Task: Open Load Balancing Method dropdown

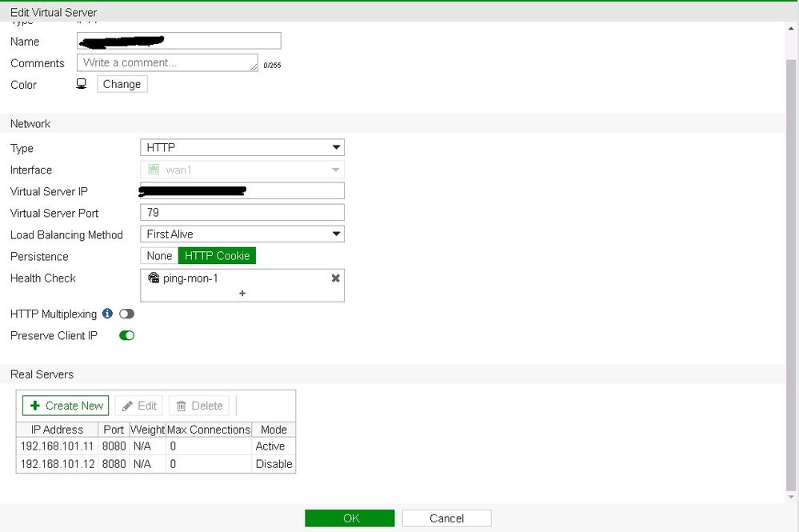Action: click(x=242, y=234)
